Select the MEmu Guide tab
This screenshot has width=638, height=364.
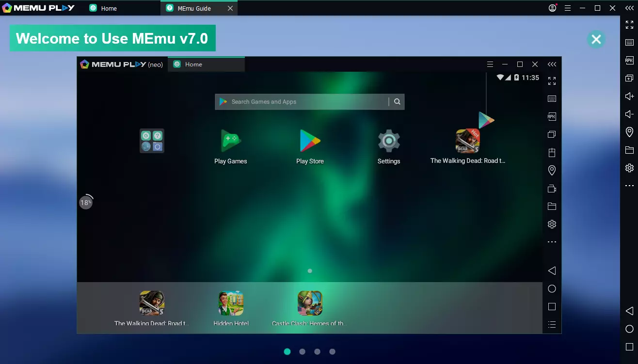pos(194,8)
